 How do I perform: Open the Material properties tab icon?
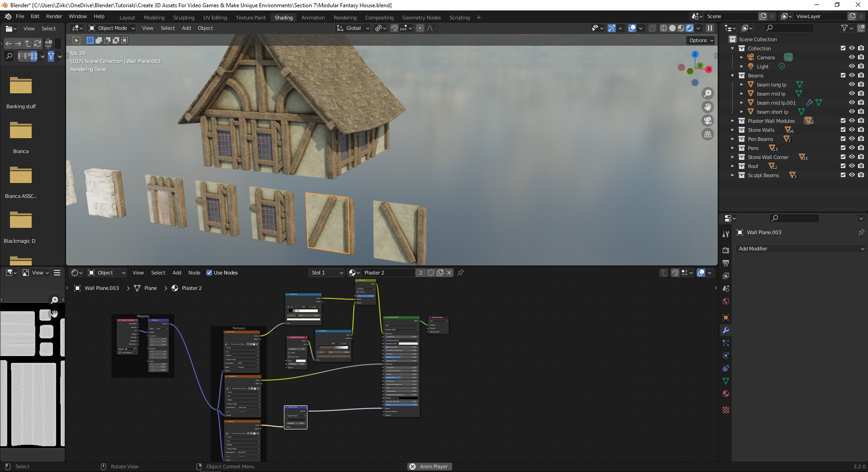[x=726, y=394]
